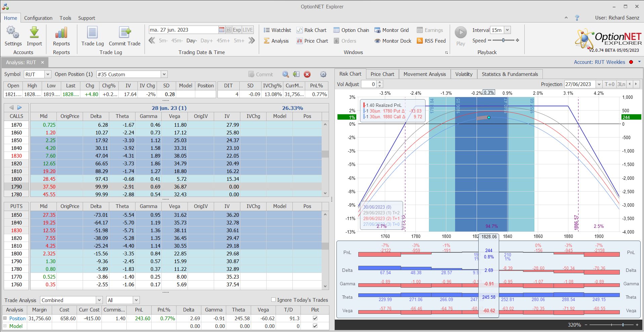Open the Option Chain window

(x=351, y=30)
